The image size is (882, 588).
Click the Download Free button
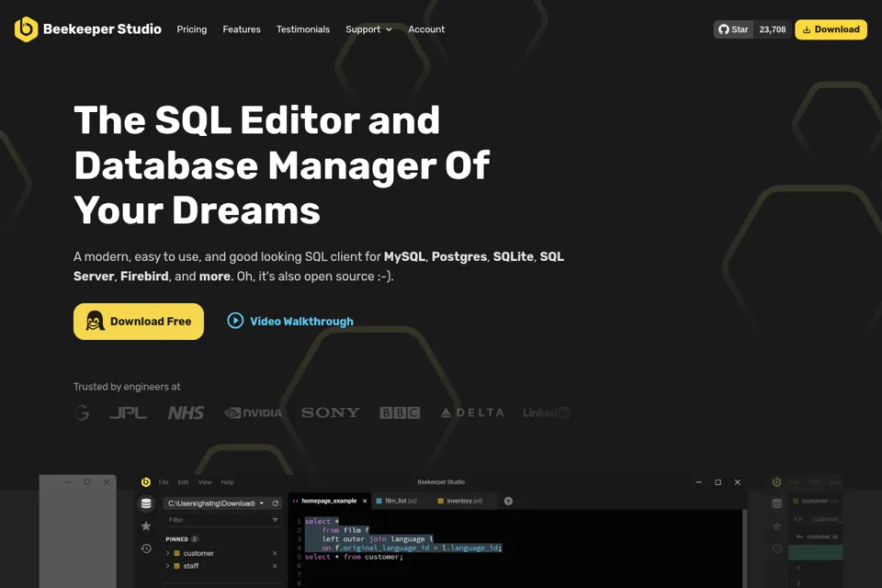(139, 322)
